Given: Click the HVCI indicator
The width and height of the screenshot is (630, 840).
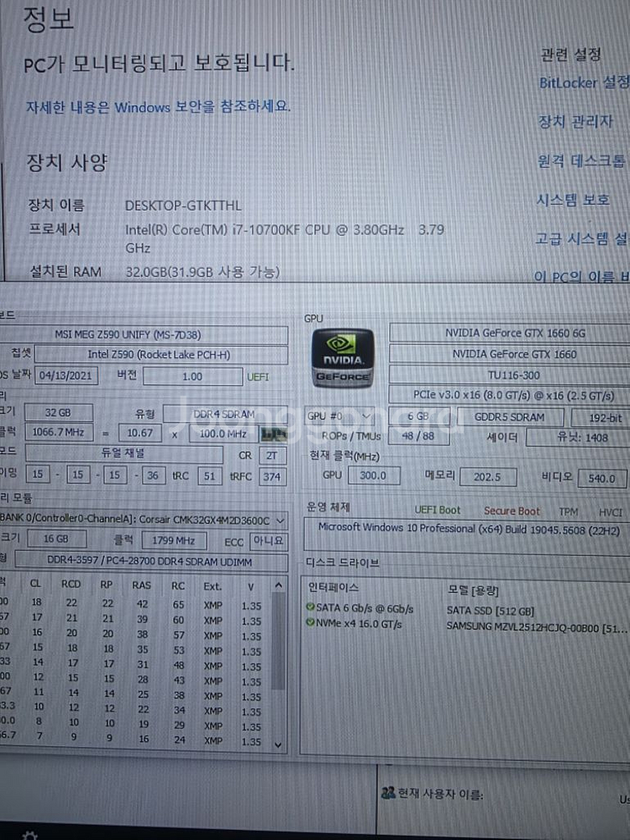Looking at the screenshot, I should tap(611, 512).
